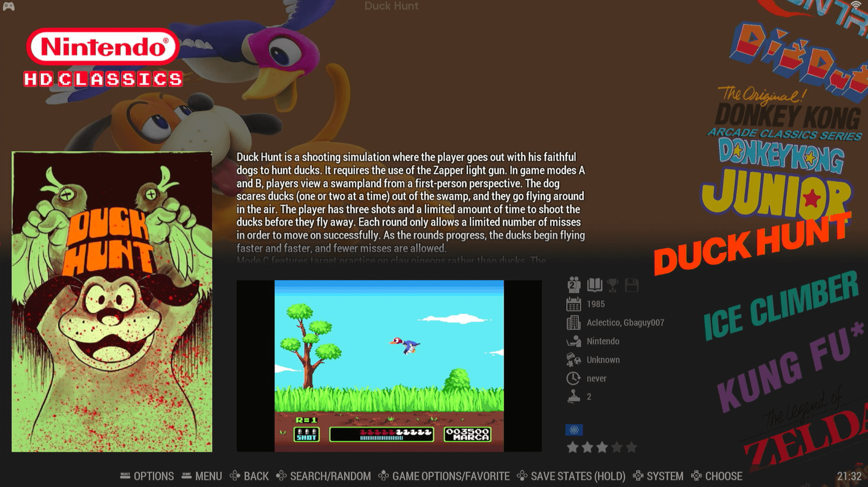The height and width of the screenshot is (487, 868).
Task: Click the trophy achievements icon
Action: click(x=613, y=285)
